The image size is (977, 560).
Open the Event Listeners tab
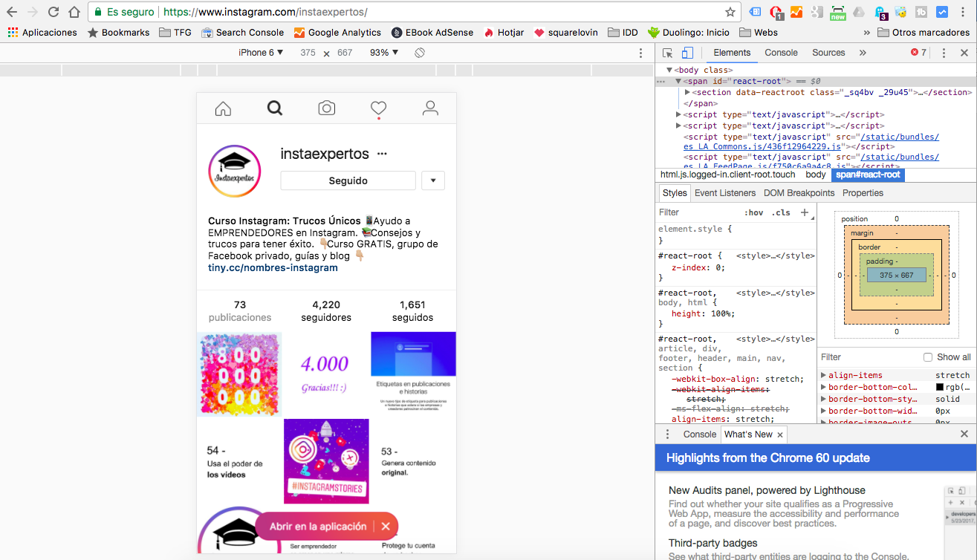point(725,193)
